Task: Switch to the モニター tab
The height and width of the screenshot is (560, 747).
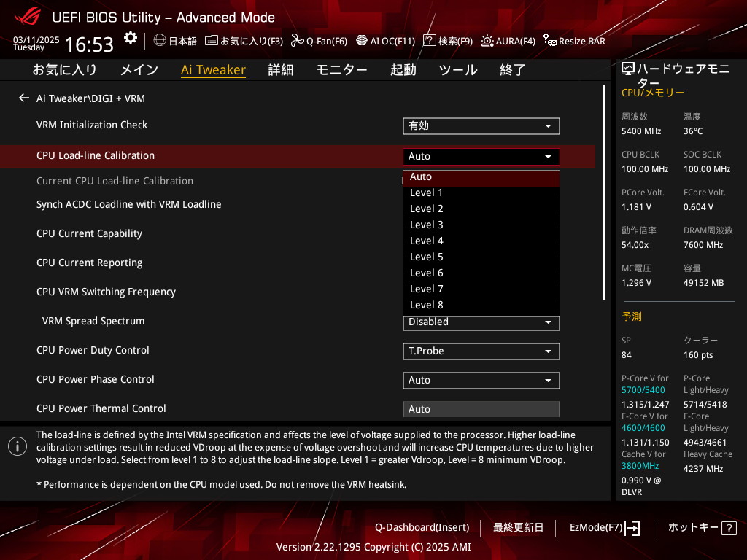Action: pos(341,70)
